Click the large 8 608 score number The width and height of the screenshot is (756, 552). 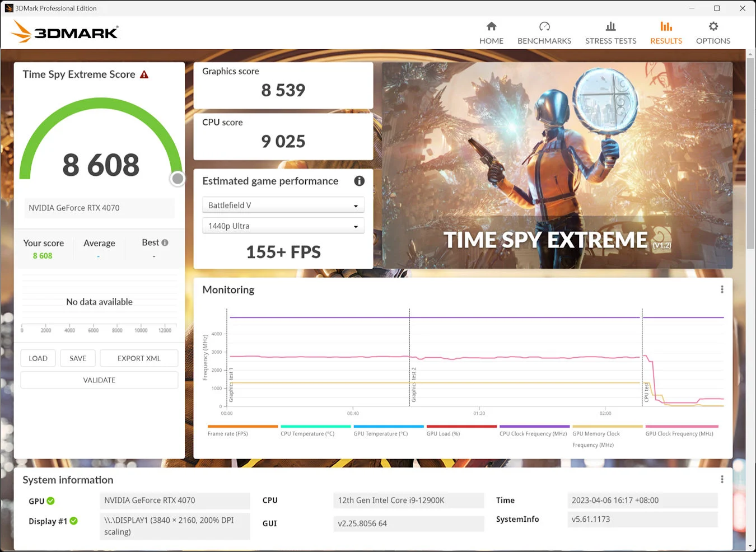click(101, 165)
